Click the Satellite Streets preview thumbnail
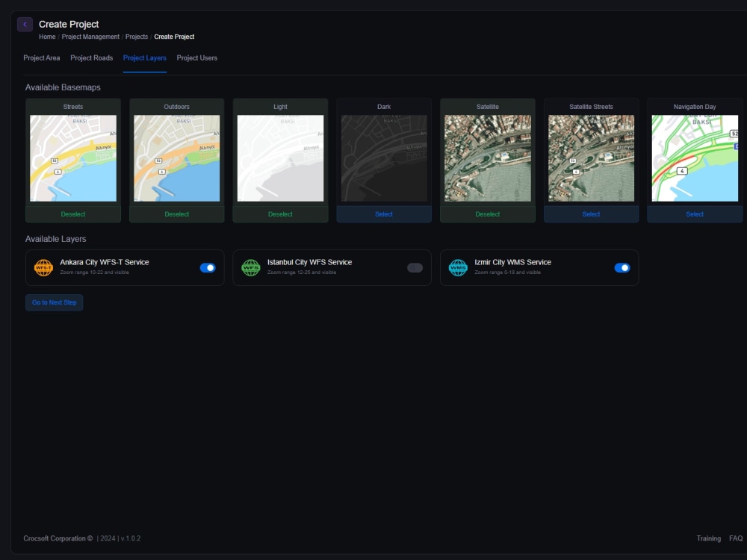The height and width of the screenshot is (560, 747). coord(591,158)
